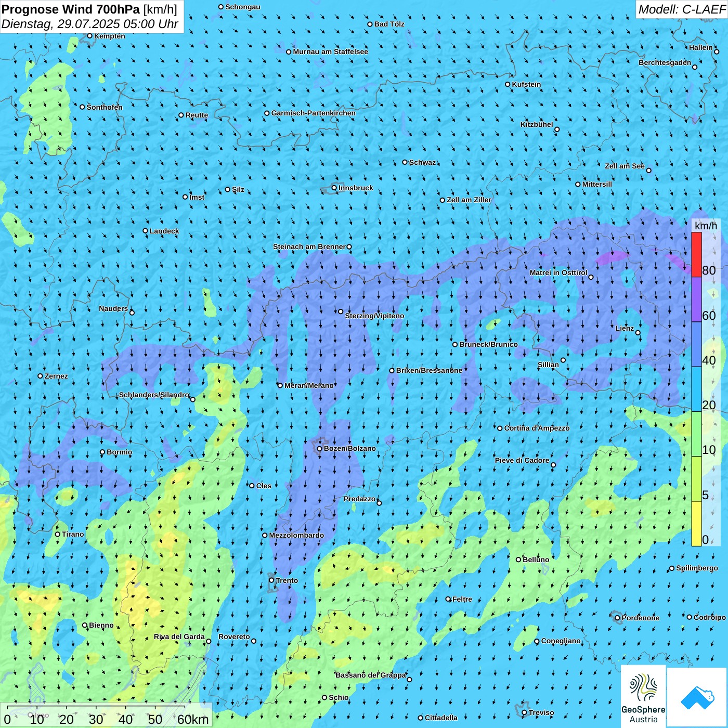Click the 'km/h' legend unit label
Image resolution: width=728 pixels, height=728 pixels.
coord(706,226)
